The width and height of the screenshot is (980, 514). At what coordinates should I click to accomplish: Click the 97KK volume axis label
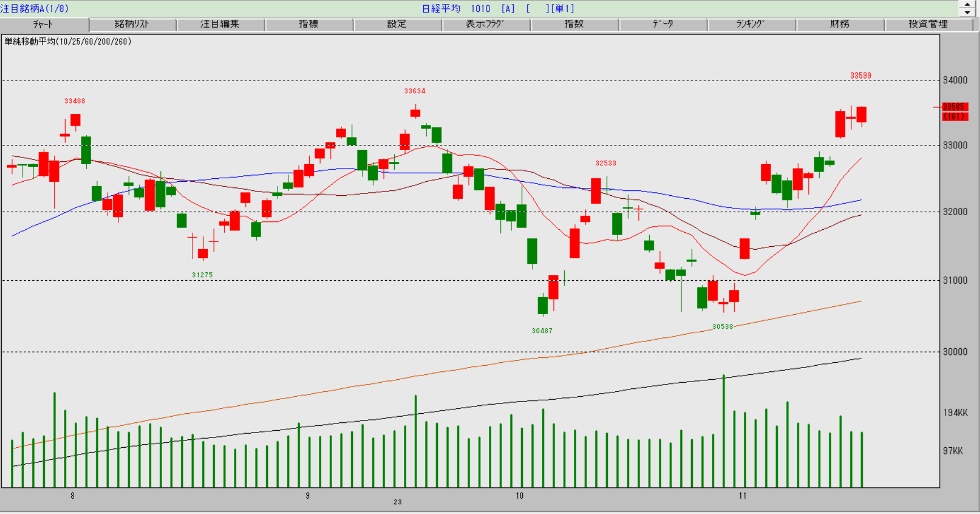pos(953,451)
